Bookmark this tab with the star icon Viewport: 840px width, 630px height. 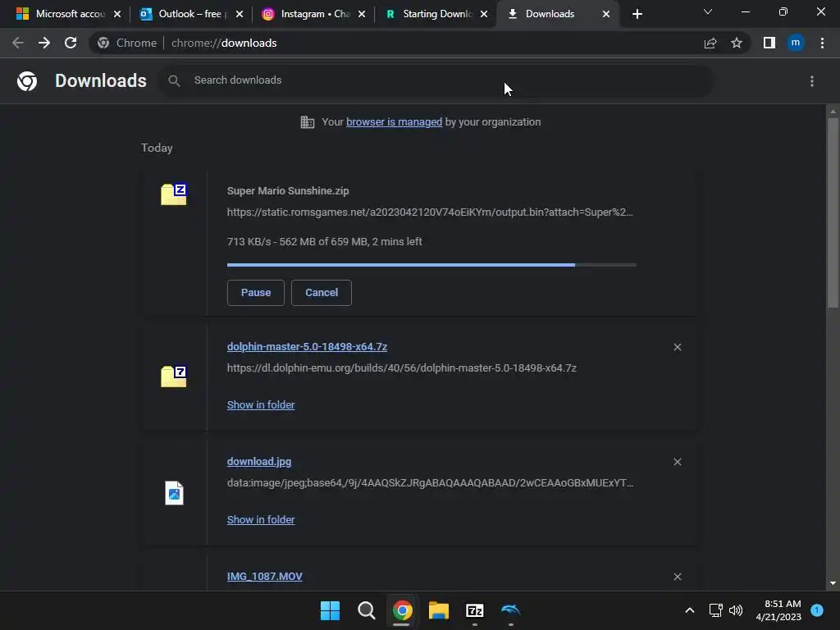point(737,43)
